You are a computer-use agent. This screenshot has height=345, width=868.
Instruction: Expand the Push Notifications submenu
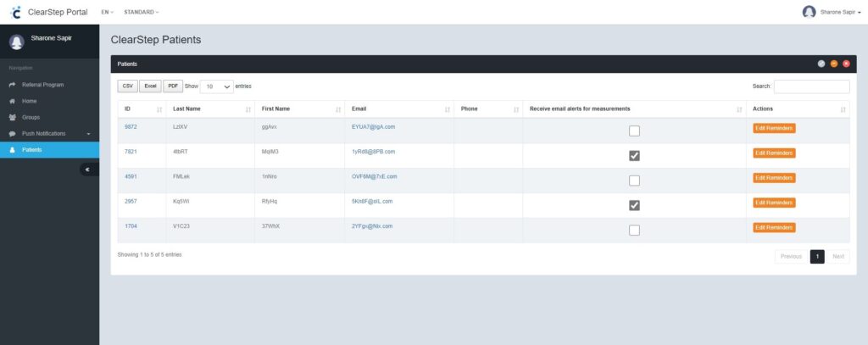(x=49, y=133)
